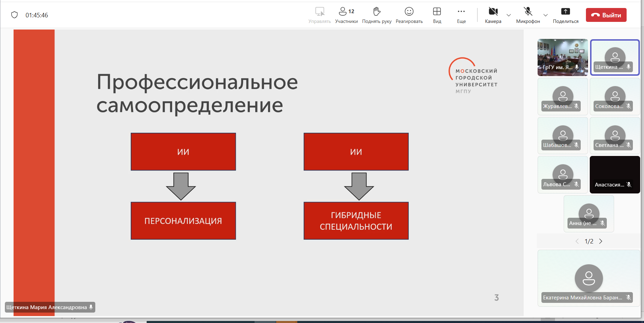Select Щеткина participant tile
This screenshot has width=644, height=323.
(614, 57)
